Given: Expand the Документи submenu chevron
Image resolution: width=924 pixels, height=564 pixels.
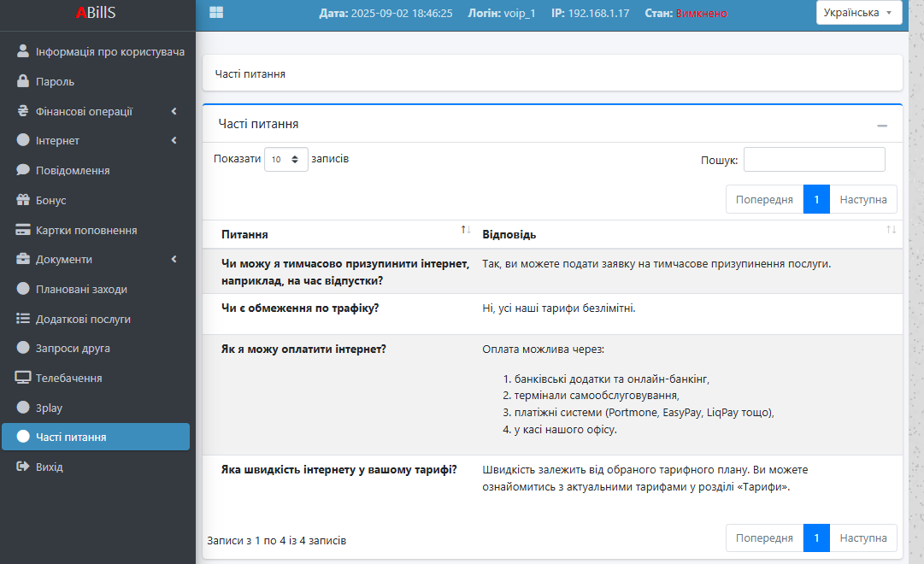Looking at the screenshot, I should click(174, 259).
